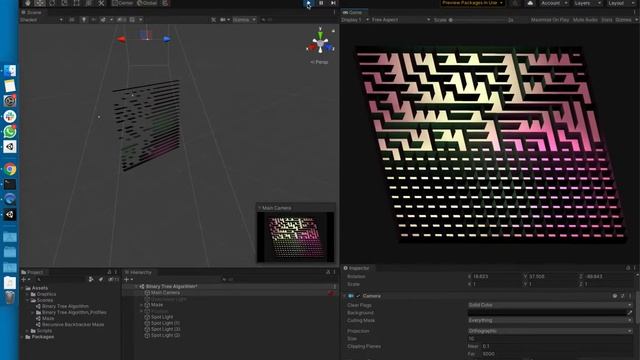Select the combined Transform tool

pos(89,3)
